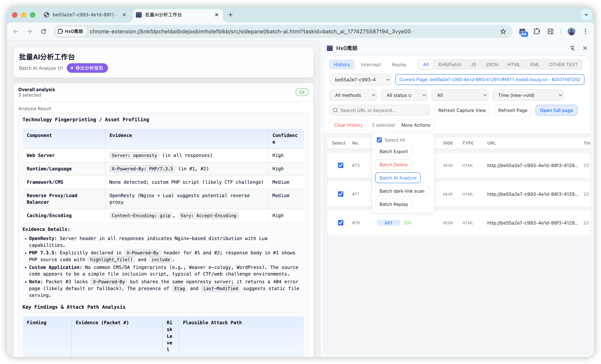601x364 pixels.
Task: Click the Hx0鹰眼 logo in side panel header
Action: [330, 48]
